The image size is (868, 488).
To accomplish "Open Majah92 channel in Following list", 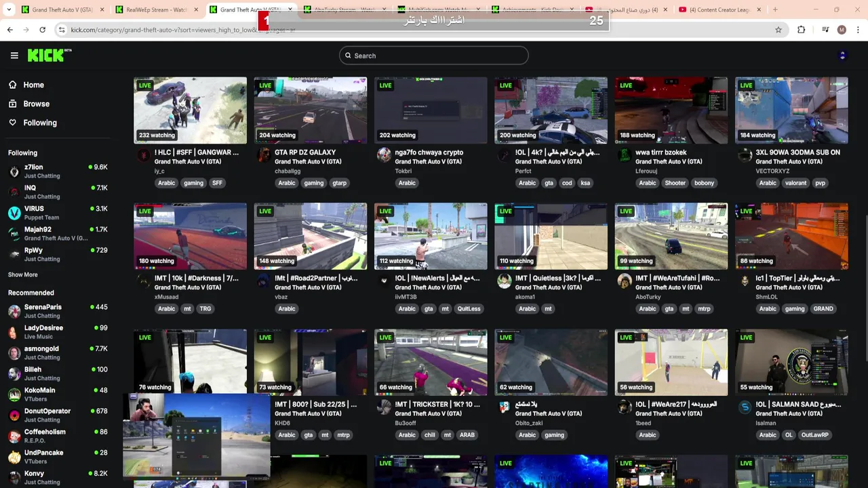I will pyautogui.click(x=58, y=234).
